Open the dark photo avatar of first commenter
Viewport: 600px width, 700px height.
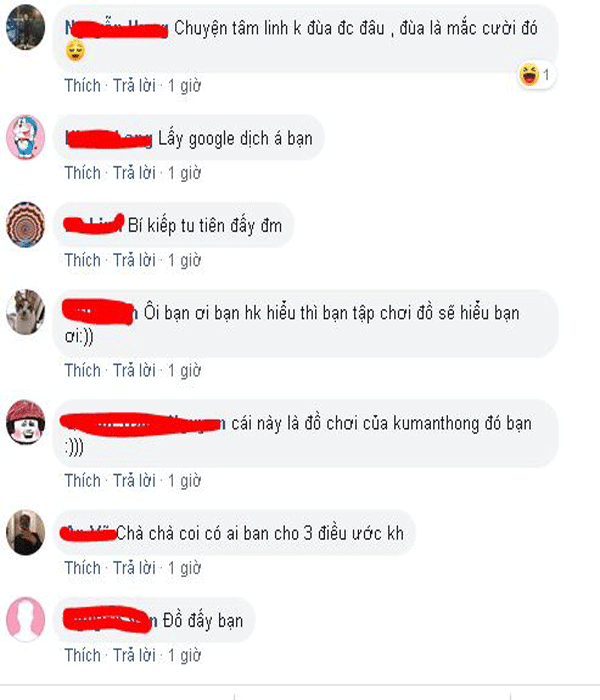(25, 27)
